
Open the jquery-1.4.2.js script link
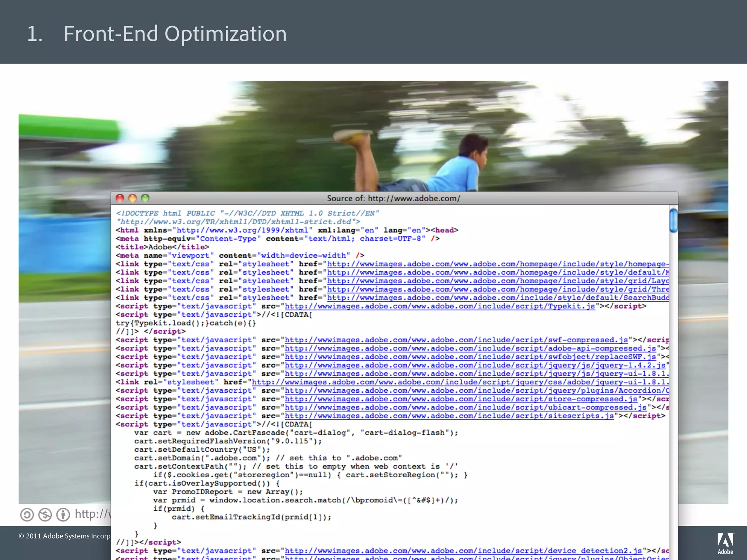[x=475, y=365]
